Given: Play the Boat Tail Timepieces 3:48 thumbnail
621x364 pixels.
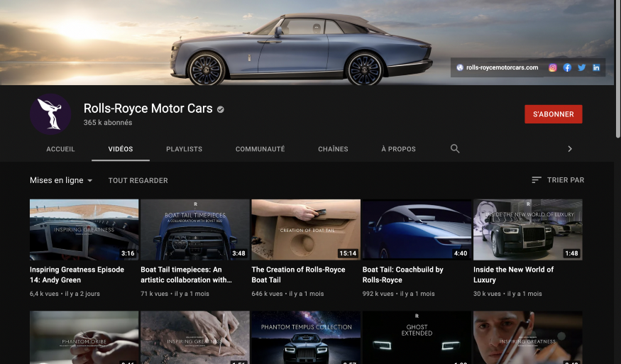Looking at the screenshot, I should [x=195, y=230].
